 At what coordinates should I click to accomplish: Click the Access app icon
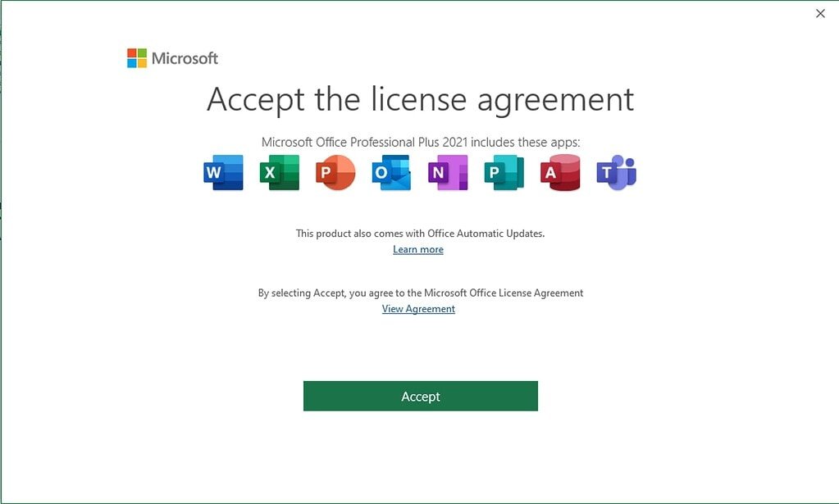point(560,172)
